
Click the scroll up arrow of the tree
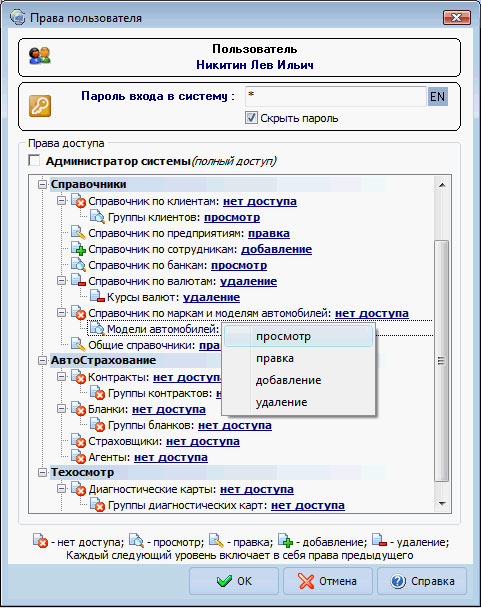[441, 185]
